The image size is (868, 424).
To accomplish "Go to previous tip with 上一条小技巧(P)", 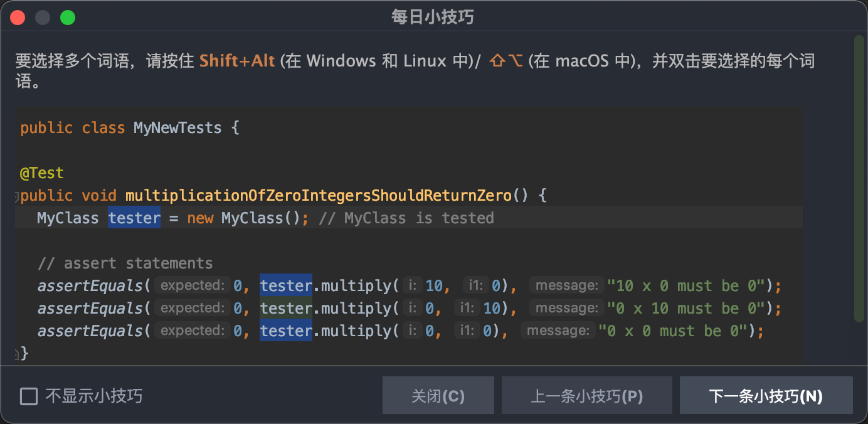I will (586, 396).
